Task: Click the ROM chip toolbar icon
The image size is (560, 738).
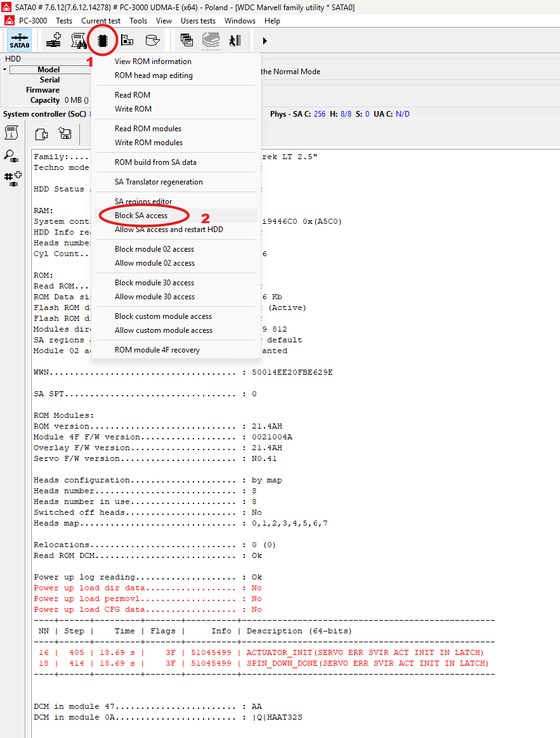Action: tap(100, 41)
